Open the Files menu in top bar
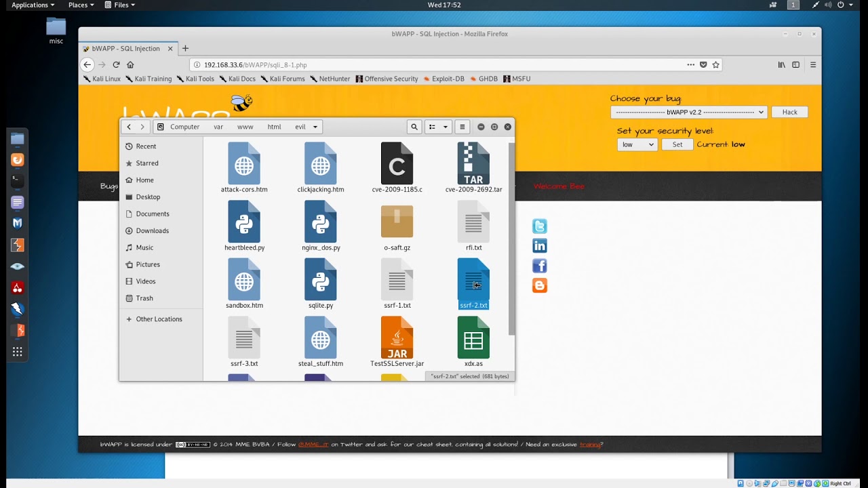 [120, 5]
